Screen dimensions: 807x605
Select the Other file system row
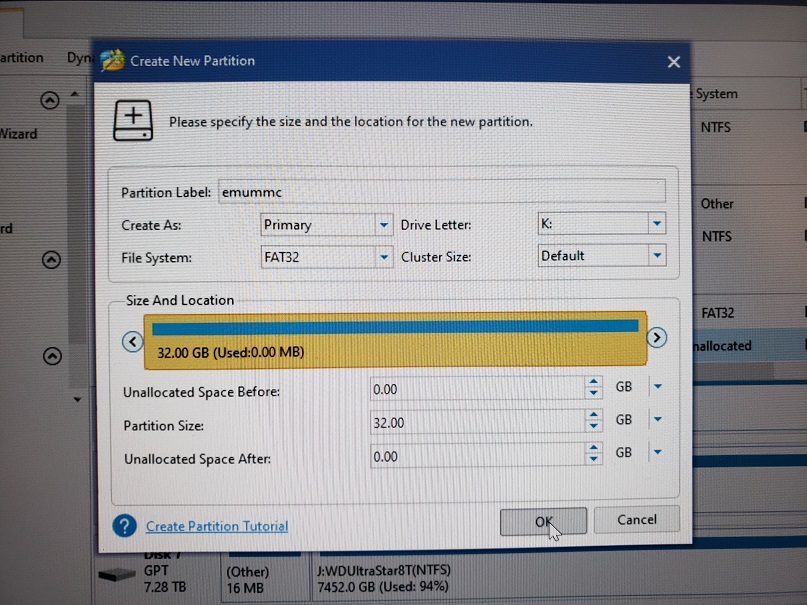(x=749, y=204)
